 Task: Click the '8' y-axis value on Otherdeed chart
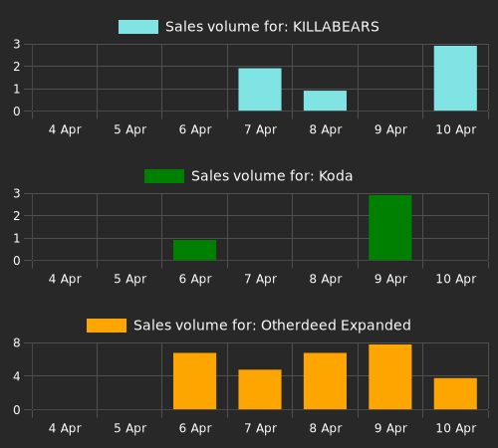(17, 343)
